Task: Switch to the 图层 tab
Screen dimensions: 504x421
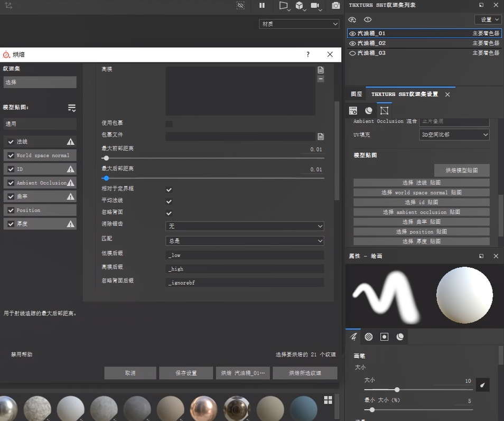Action: pyautogui.click(x=357, y=94)
